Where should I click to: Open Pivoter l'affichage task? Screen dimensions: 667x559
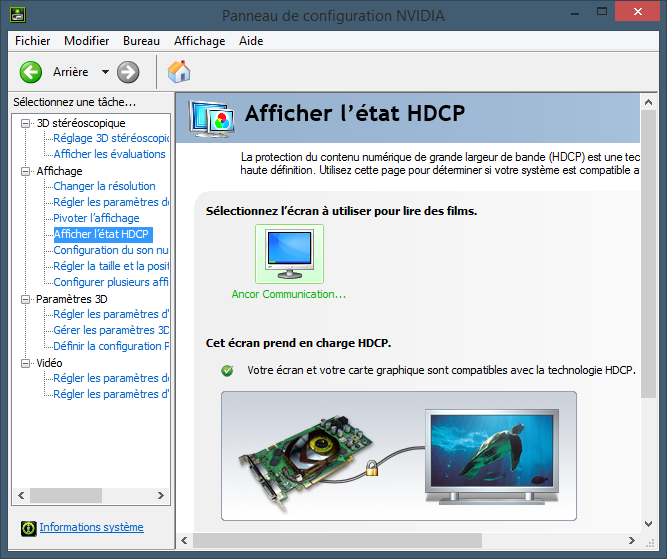tap(96, 218)
